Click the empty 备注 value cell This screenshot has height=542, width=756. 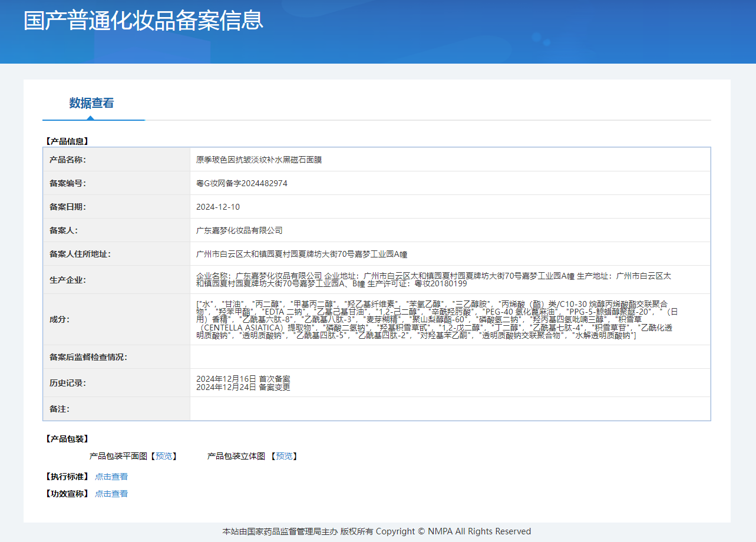[x=450, y=409]
